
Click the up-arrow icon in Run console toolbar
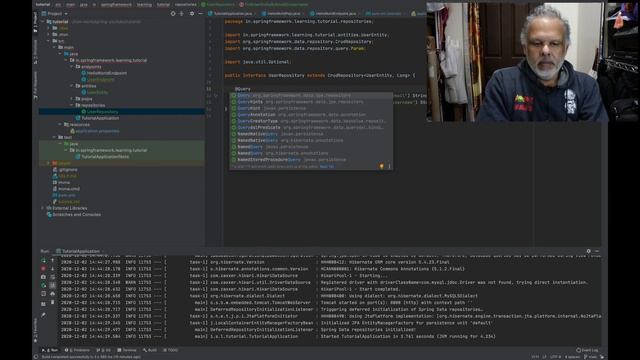coord(52,260)
